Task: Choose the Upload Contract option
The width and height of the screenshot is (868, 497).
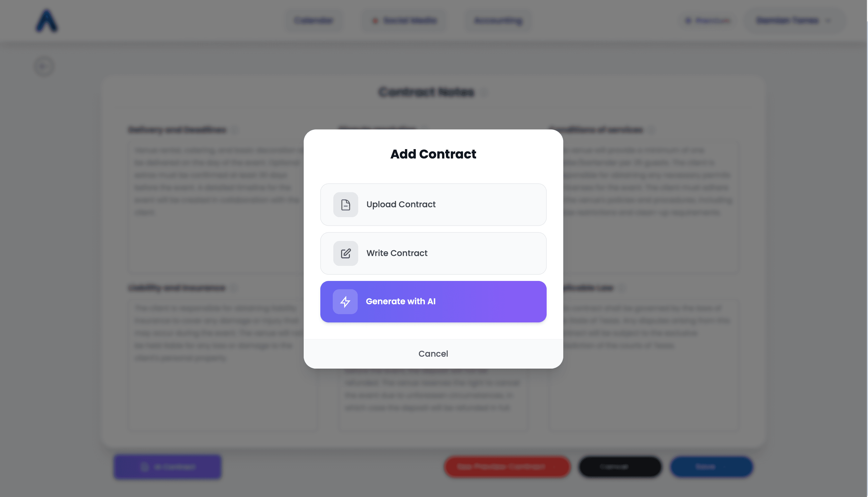Action: pos(433,205)
